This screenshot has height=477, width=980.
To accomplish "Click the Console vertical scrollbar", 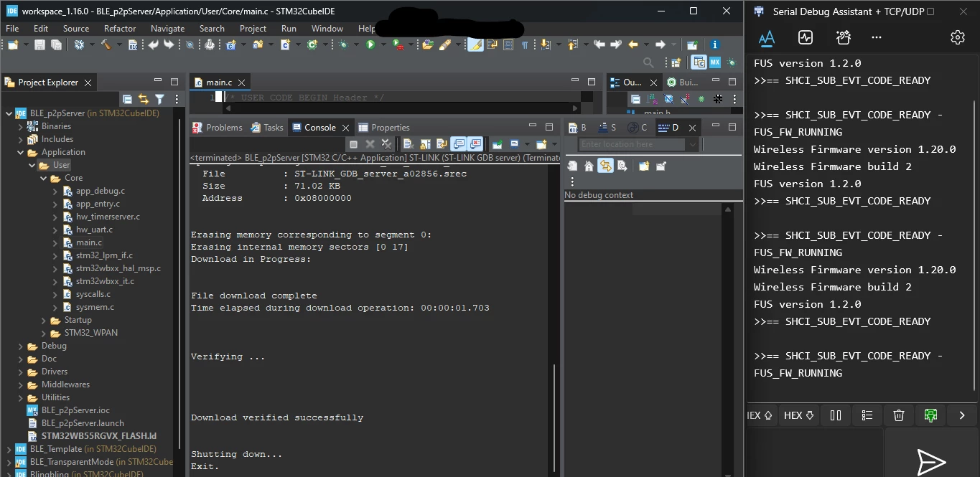I will (555, 420).
